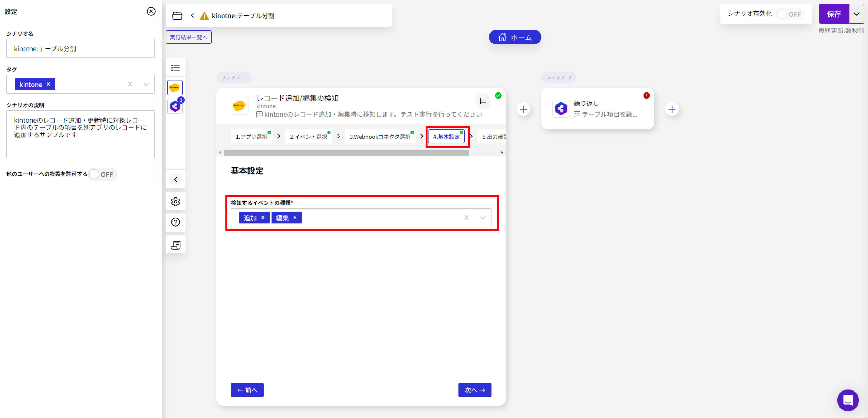Open the help question mark icon
The image size is (868, 418).
pos(176,222)
